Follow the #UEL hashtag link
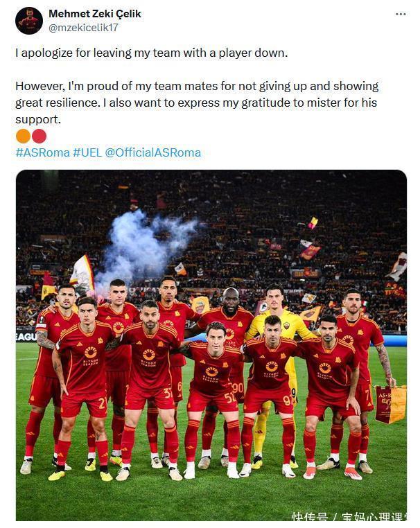 (x=87, y=152)
